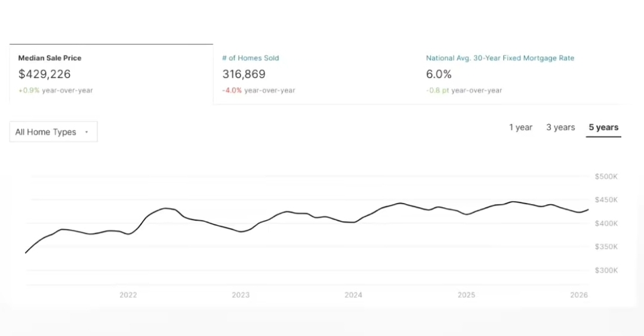Click the 6.0% mortgage rate value
This screenshot has height=336, width=644.
439,74
